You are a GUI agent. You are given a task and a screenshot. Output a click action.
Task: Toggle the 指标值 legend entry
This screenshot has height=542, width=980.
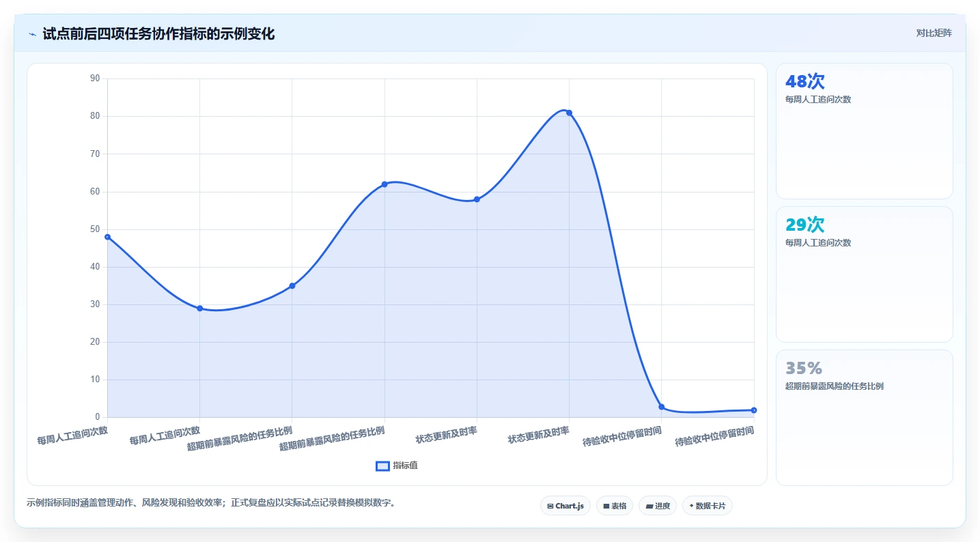tap(397, 466)
